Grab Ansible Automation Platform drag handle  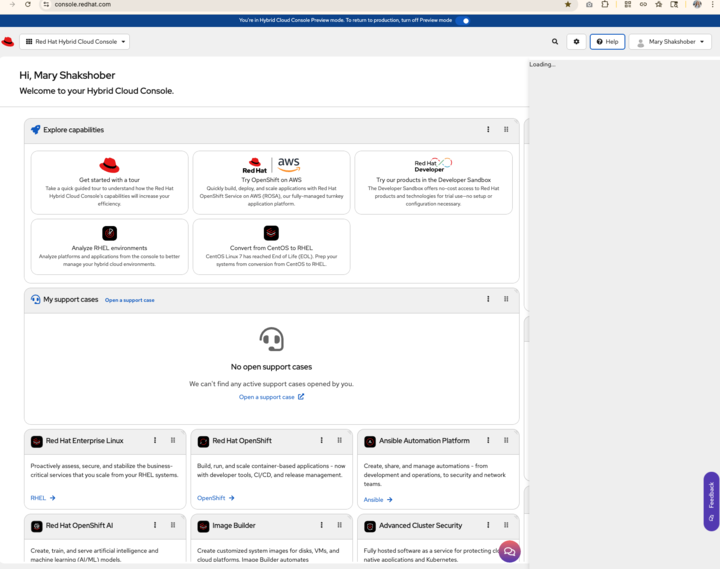pos(506,440)
